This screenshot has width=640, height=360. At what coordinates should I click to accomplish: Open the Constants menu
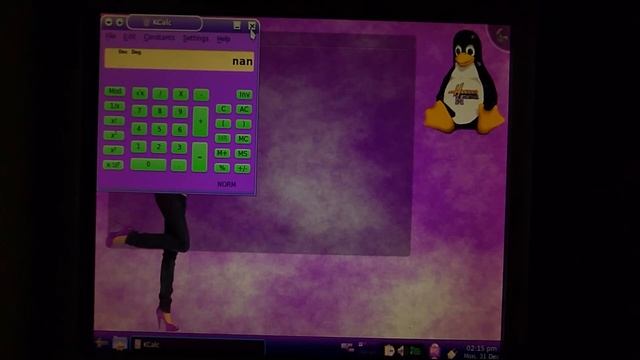pyautogui.click(x=159, y=38)
